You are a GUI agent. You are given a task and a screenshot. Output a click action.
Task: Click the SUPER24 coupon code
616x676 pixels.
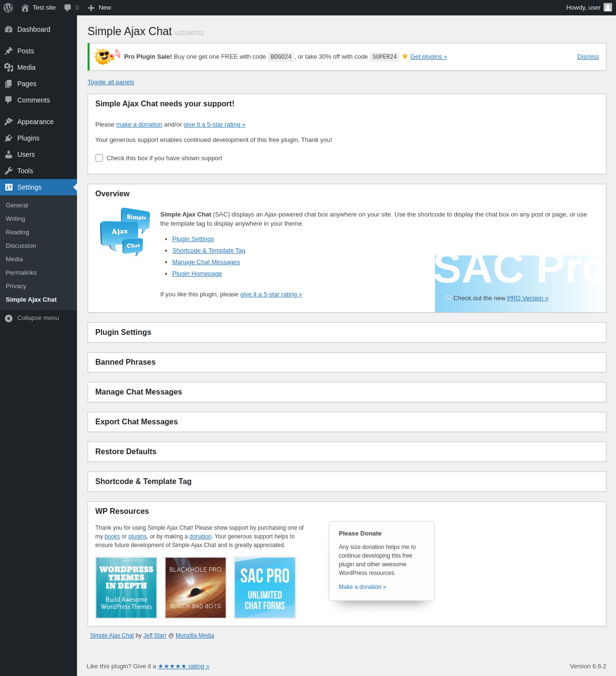click(x=385, y=57)
